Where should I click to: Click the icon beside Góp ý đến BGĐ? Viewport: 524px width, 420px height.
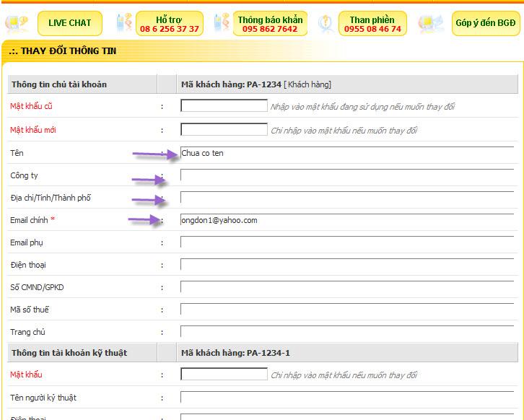point(432,23)
